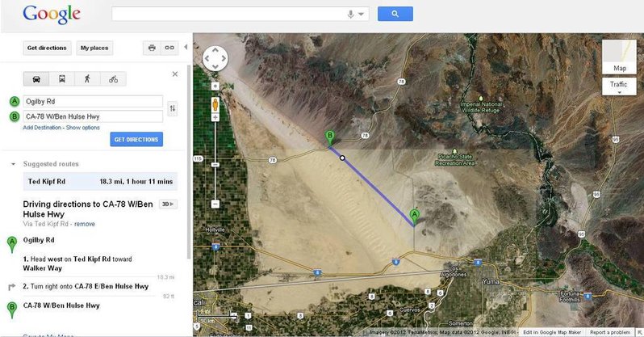Click the blue search button

point(395,14)
